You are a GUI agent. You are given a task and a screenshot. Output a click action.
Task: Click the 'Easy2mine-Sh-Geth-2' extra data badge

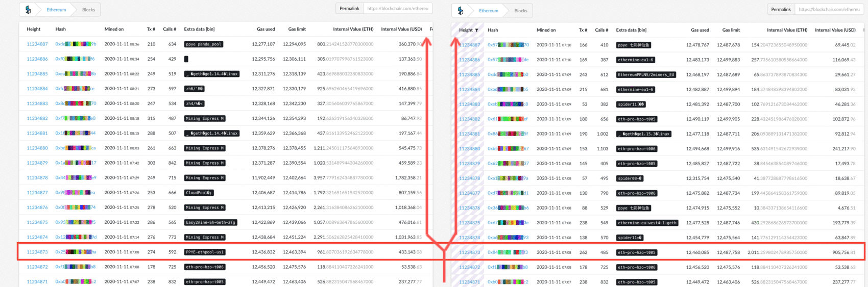tap(210, 222)
